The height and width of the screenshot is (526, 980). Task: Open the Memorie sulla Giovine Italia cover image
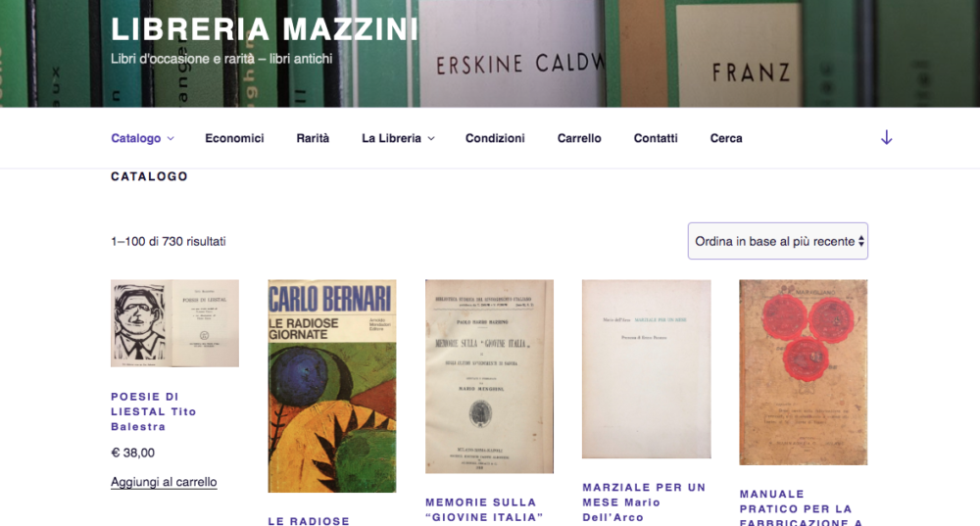(489, 376)
